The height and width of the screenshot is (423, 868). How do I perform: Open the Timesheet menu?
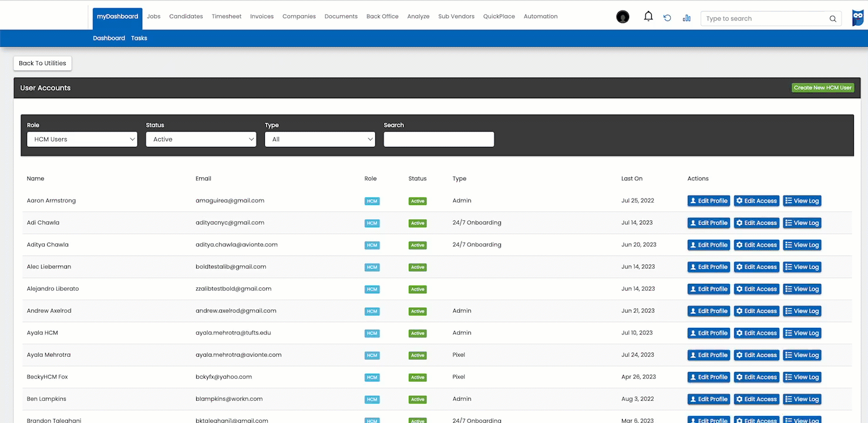(x=227, y=16)
